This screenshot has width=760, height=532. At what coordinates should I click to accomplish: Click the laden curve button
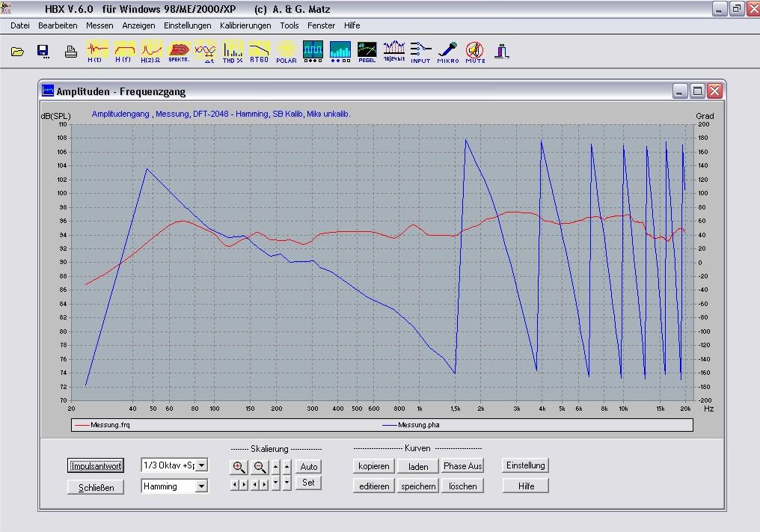[418, 466]
